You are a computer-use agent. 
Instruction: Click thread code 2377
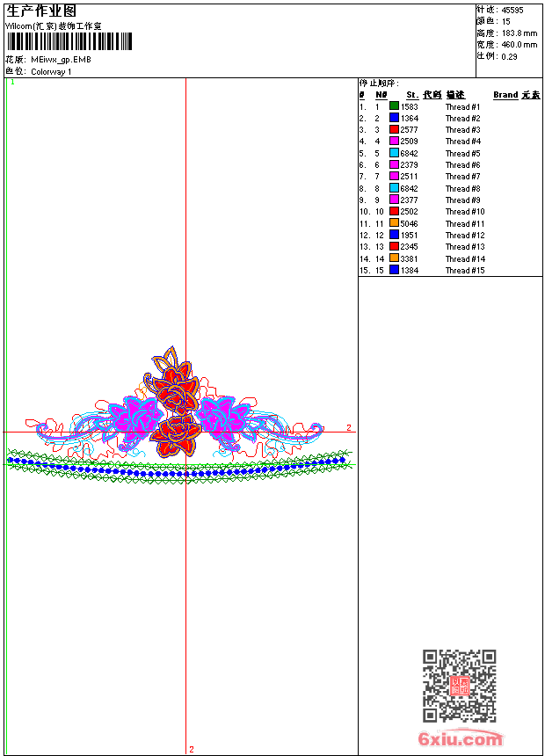point(409,200)
